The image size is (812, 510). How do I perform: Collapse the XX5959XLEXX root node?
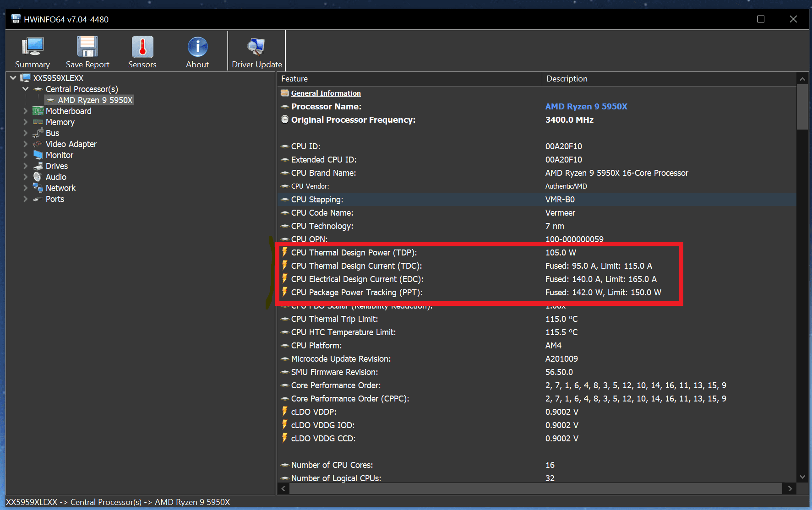(x=13, y=78)
